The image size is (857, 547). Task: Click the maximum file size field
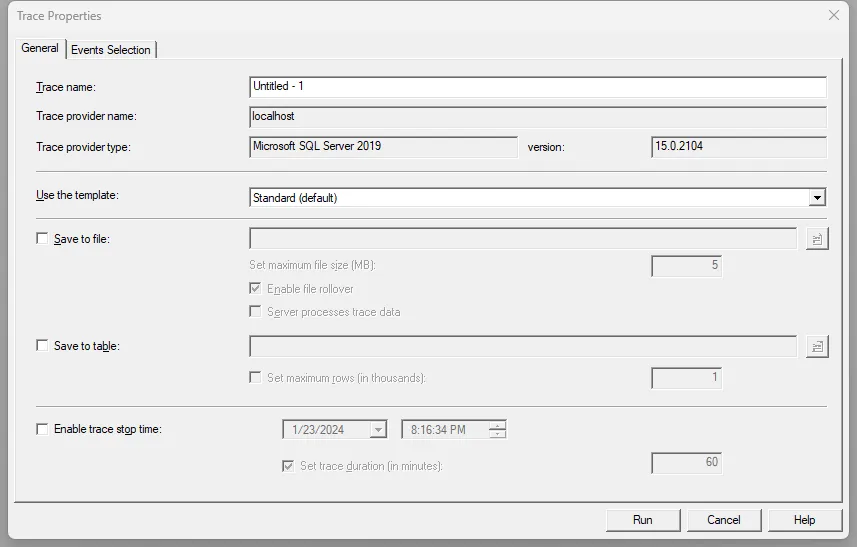pos(686,266)
